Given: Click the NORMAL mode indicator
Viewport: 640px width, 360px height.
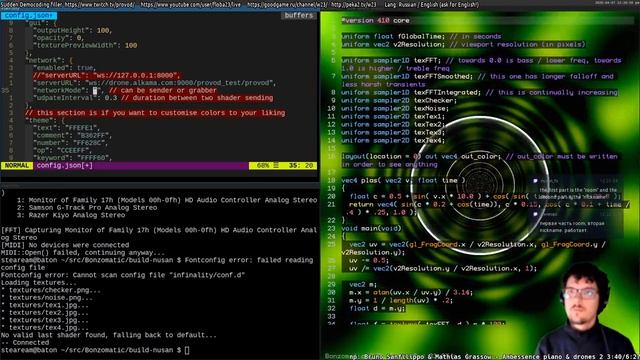Looking at the screenshot, I should 17,165.
